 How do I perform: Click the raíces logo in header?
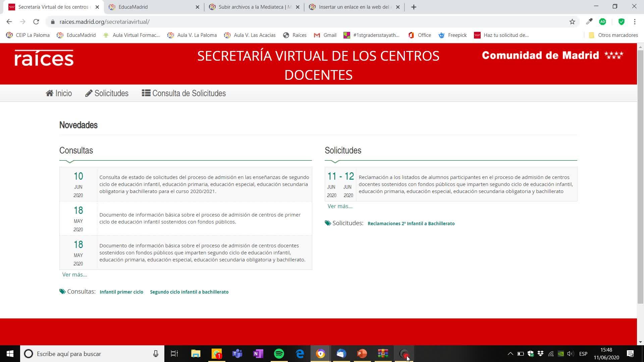click(x=44, y=58)
